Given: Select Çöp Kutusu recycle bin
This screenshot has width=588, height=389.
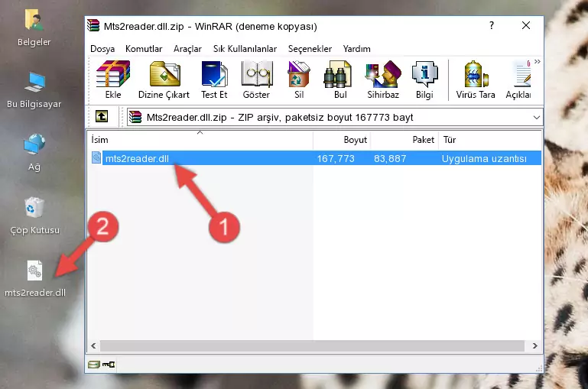Looking at the screenshot, I should (x=34, y=216).
